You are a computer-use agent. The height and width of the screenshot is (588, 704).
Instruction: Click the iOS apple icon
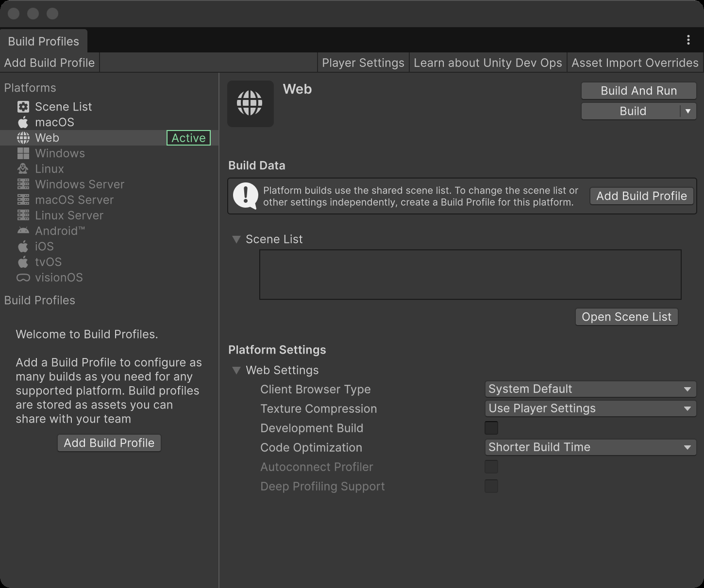(x=23, y=246)
